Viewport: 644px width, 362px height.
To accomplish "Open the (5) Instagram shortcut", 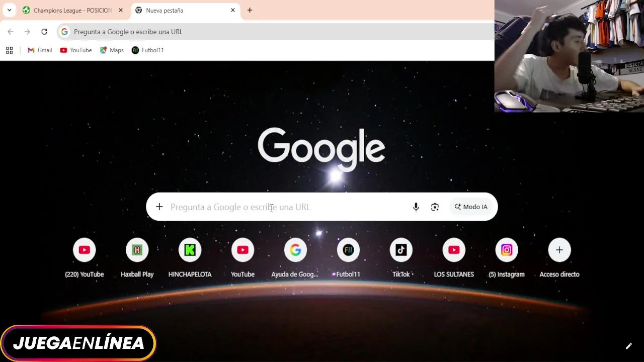I will tap(507, 258).
